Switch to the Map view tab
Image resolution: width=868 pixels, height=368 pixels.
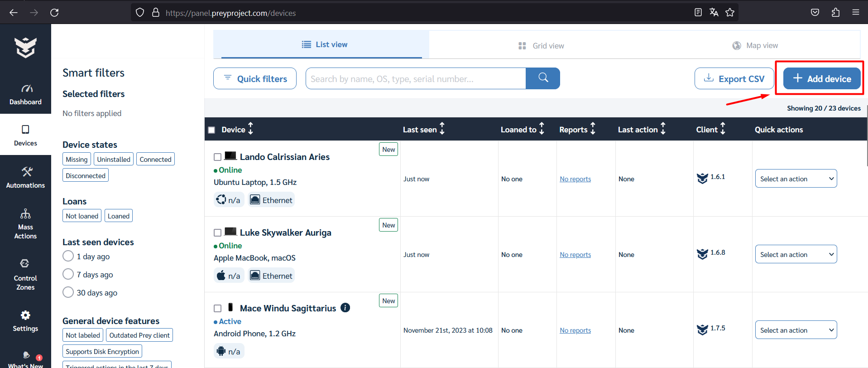[755, 46]
